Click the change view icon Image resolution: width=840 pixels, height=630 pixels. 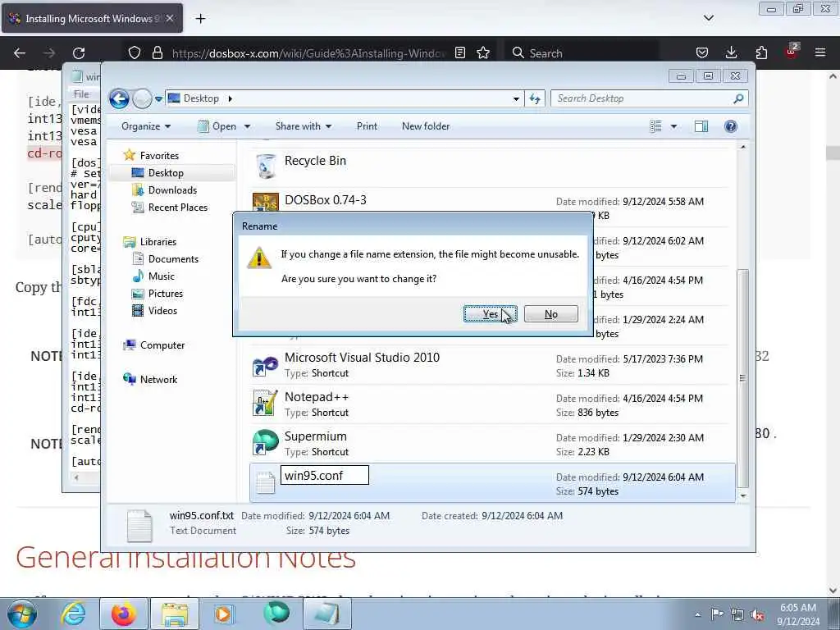coord(655,126)
